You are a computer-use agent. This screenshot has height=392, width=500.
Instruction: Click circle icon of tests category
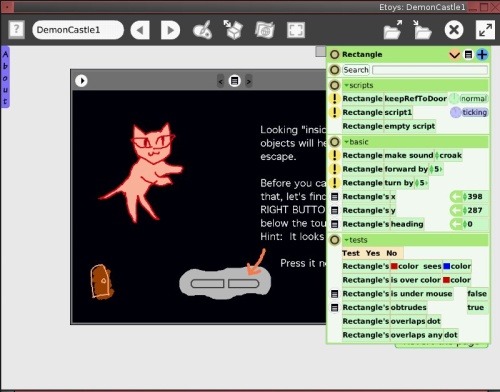click(x=335, y=240)
